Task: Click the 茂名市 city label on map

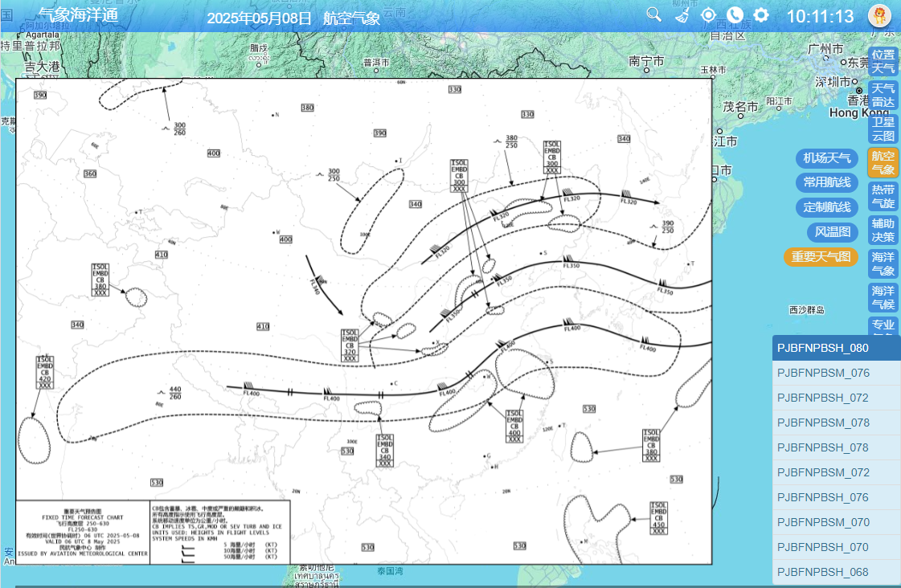Action: (740, 107)
